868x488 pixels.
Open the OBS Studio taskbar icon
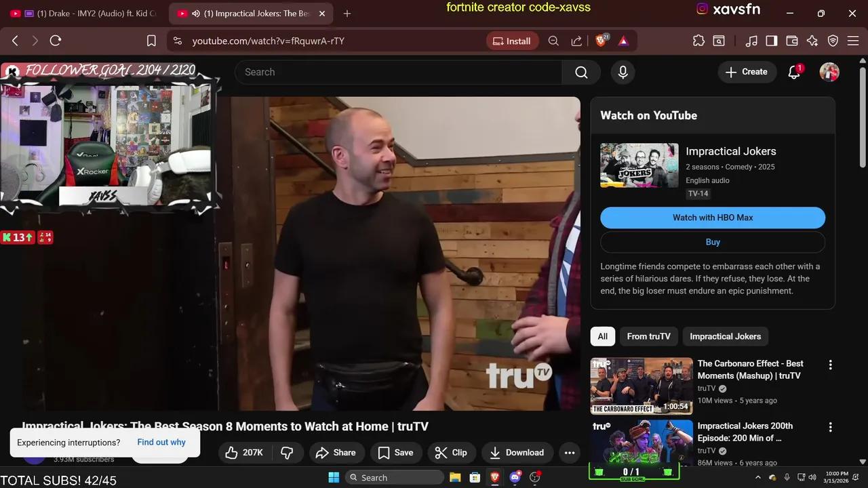[x=535, y=477]
